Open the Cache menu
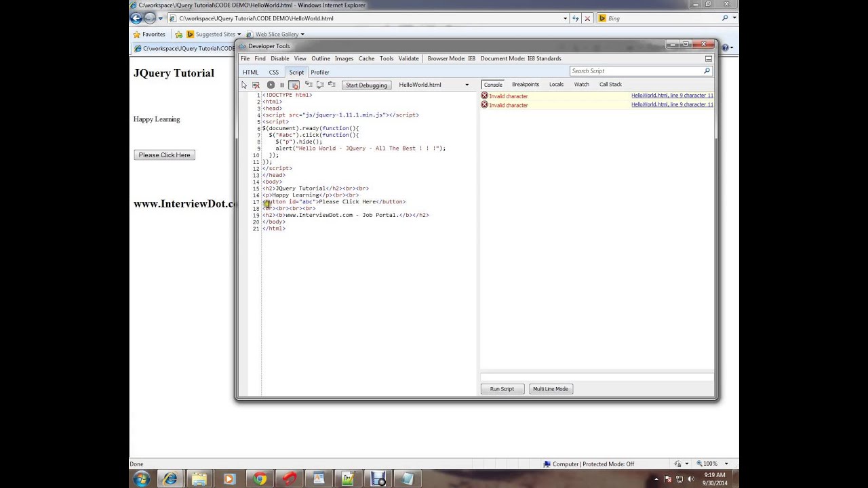This screenshot has height=488, width=868. pos(366,58)
